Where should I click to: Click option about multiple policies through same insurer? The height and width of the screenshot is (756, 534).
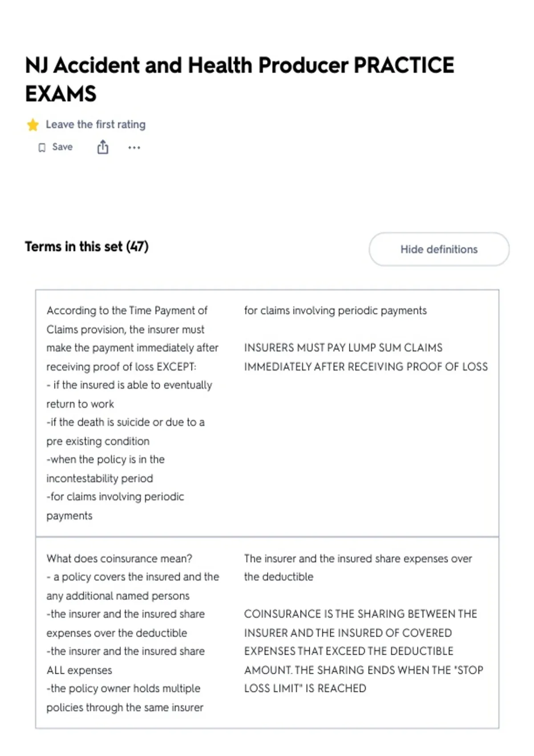[x=125, y=698]
